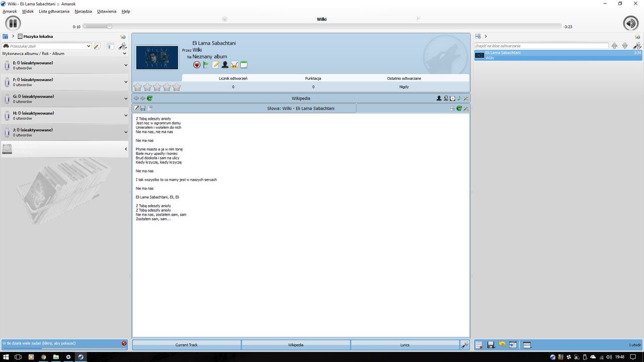
Task: Click background tasks cancel red icon
Action: coord(124,343)
